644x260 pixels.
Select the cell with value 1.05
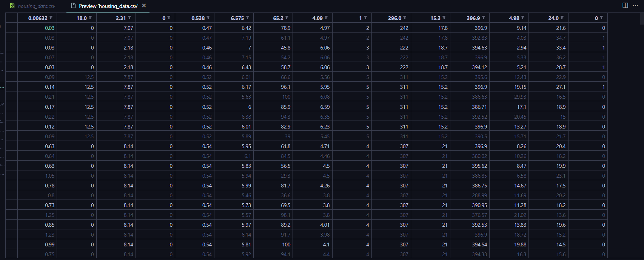pyautogui.click(x=37, y=176)
